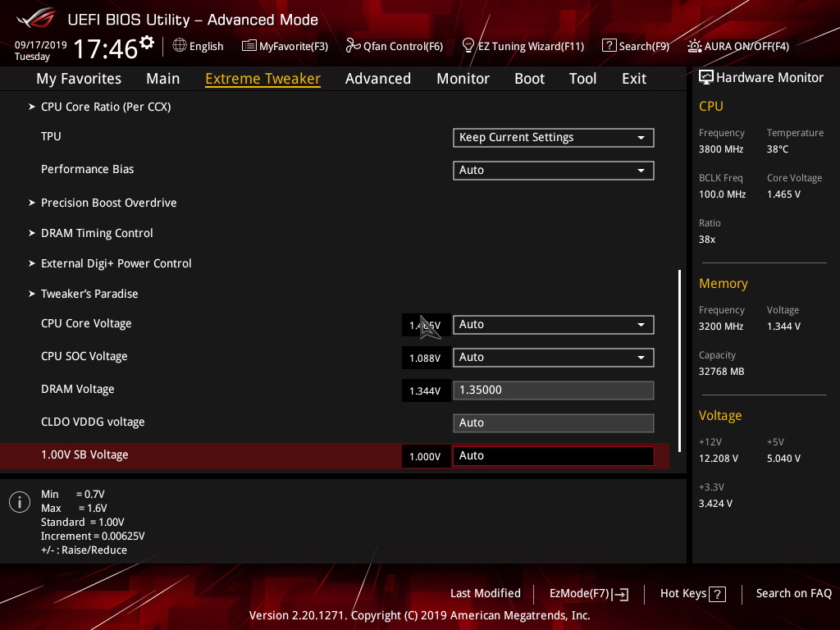
Task: Open the Exit tab
Action: (x=634, y=79)
